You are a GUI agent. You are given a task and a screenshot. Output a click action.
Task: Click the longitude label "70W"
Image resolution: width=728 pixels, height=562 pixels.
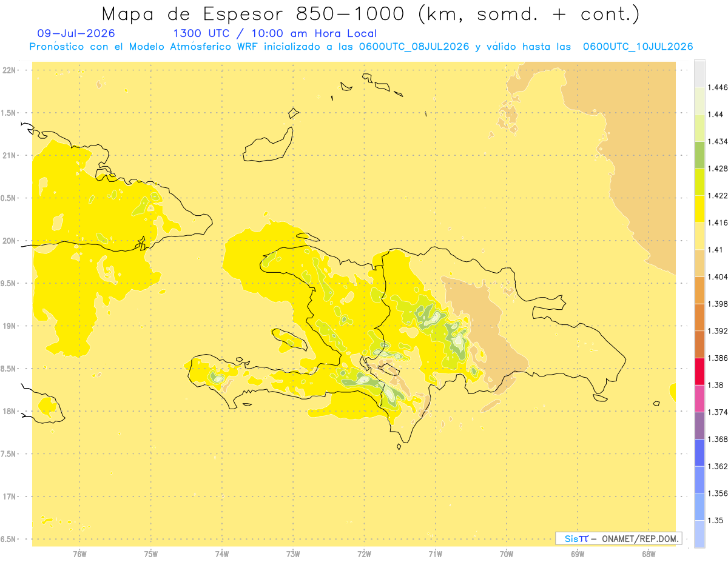pyautogui.click(x=507, y=554)
